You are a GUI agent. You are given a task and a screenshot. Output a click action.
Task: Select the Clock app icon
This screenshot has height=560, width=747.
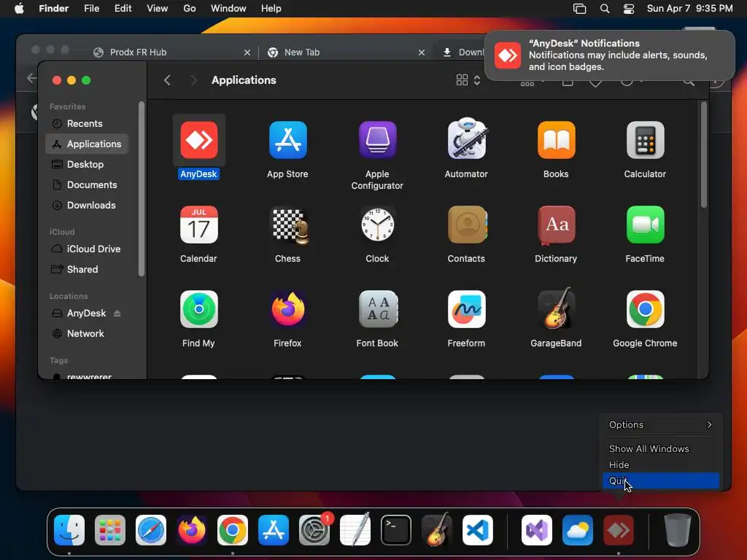[377, 225]
